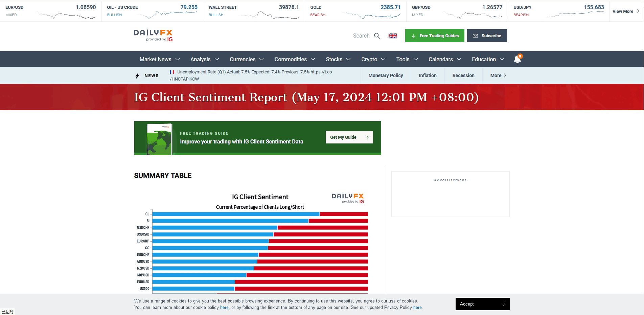Click the download icon on Free Trading Guides
The width and height of the screenshot is (644, 315).
(x=413, y=36)
